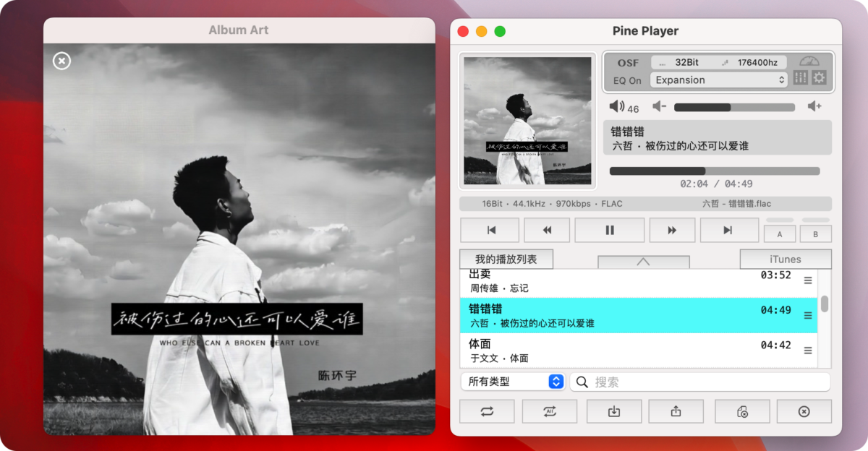The image size is (868, 451).
Task: Toggle the OSF oversampling label
Action: [628, 63]
